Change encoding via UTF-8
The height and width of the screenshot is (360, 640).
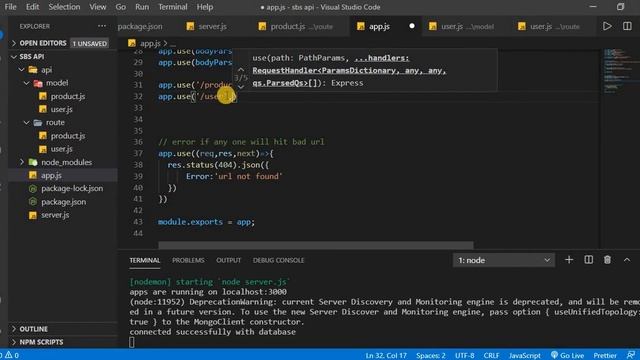point(464,356)
